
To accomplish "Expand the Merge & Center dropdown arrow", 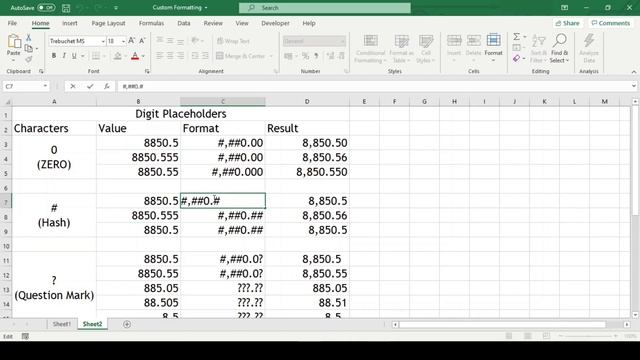I will click(x=271, y=56).
